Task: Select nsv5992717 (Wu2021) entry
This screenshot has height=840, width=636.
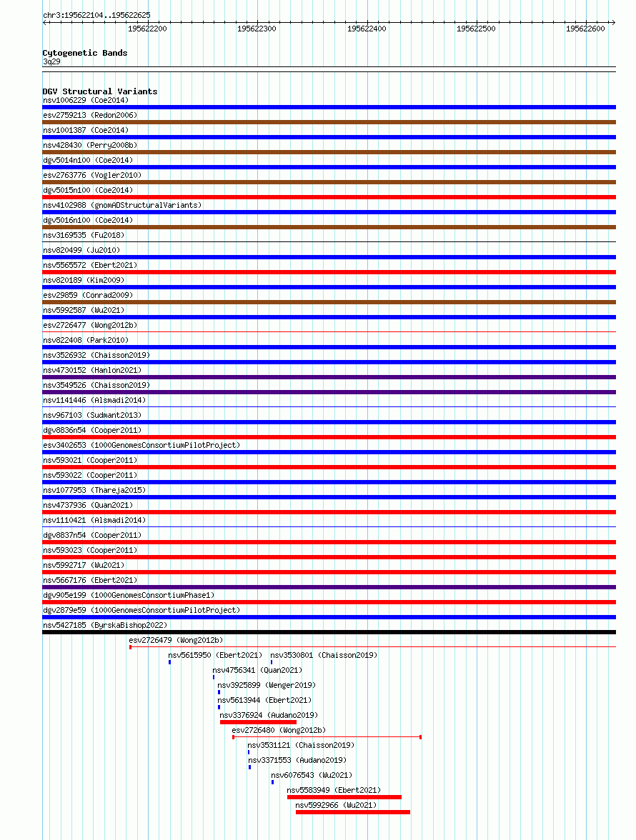Action: [84, 565]
